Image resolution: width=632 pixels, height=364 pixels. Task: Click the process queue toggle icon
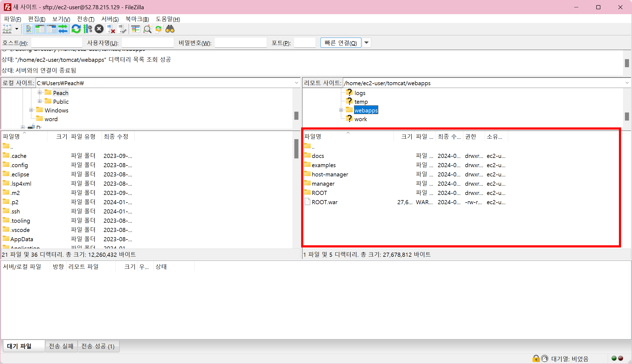click(88, 29)
